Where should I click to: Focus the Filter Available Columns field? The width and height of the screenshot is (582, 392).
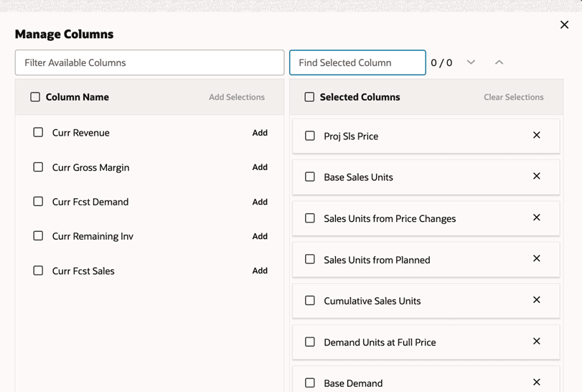pos(149,62)
